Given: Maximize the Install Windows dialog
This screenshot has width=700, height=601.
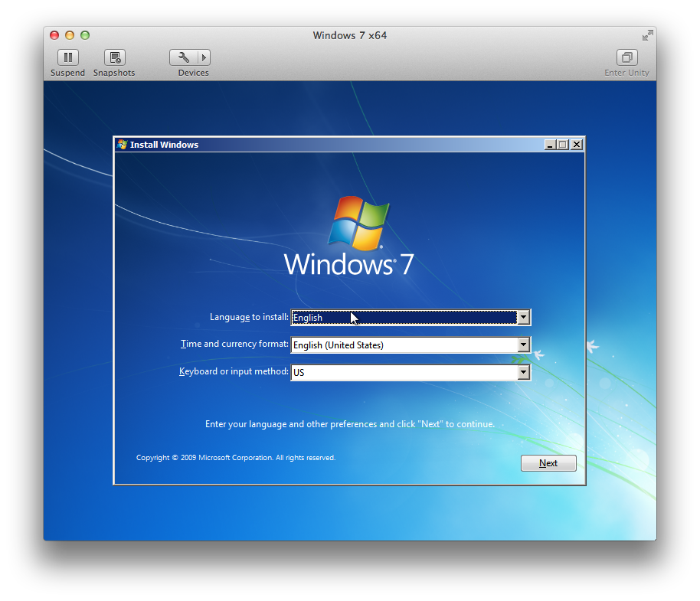Looking at the screenshot, I should (x=562, y=145).
